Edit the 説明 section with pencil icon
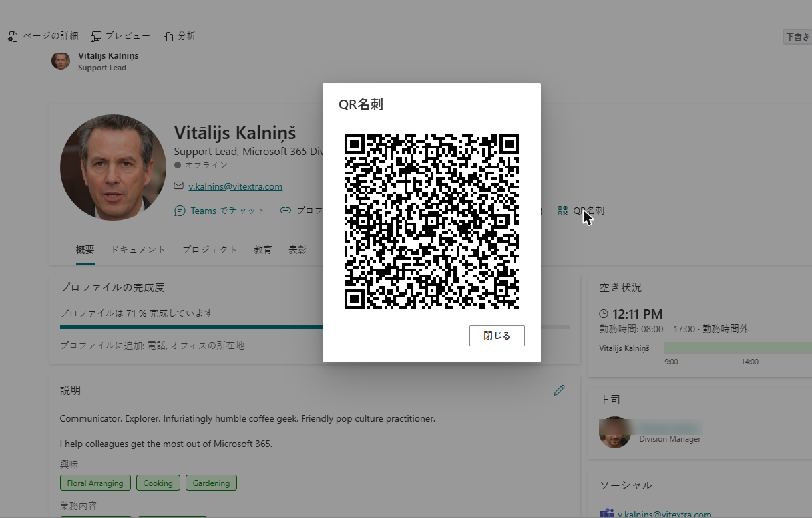Image resolution: width=812 pixels, height=518 pixels. pyautogui.click(x=559, y=390)
